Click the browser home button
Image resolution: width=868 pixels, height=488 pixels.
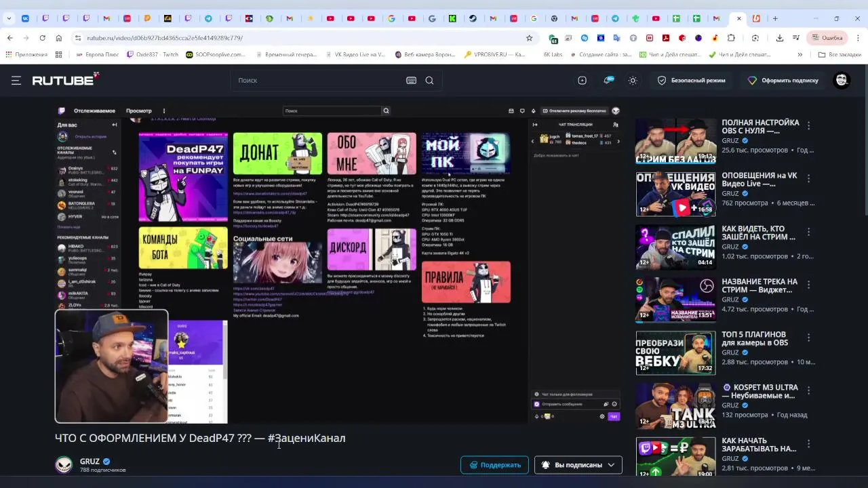(59, 38)
